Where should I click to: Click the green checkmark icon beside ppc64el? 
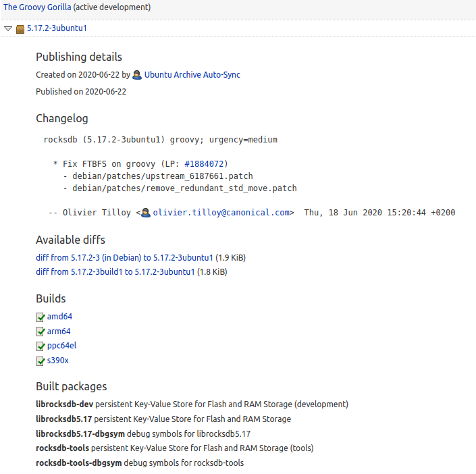point(41,346)
